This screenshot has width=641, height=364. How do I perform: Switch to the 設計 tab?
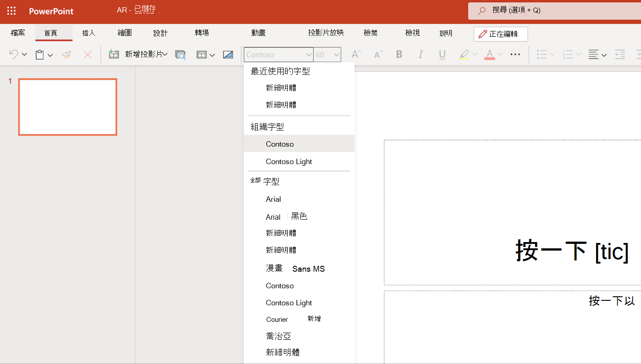[x=160, y=33]
